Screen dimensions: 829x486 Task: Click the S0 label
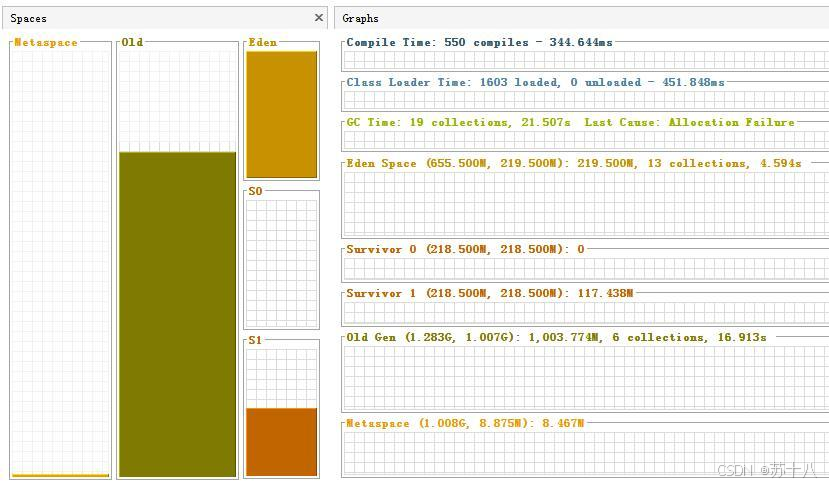click(x=255, y=191)
